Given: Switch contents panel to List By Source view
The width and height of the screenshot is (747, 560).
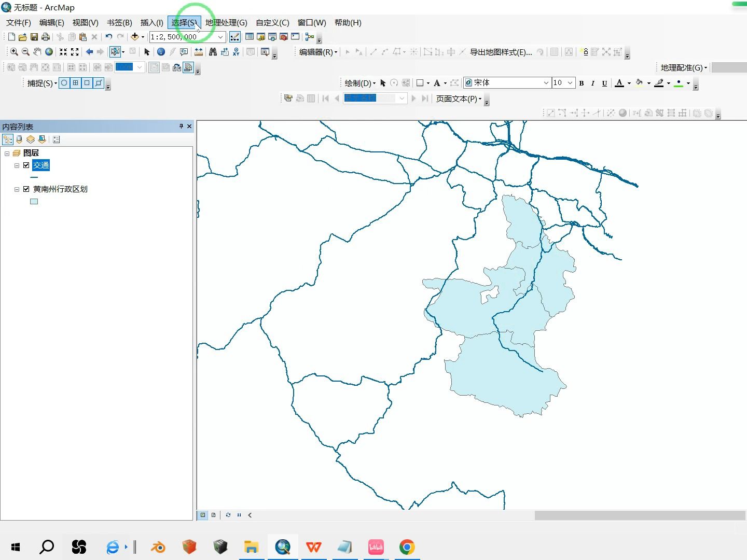Looking at the screenshot, I should [19, 139].
